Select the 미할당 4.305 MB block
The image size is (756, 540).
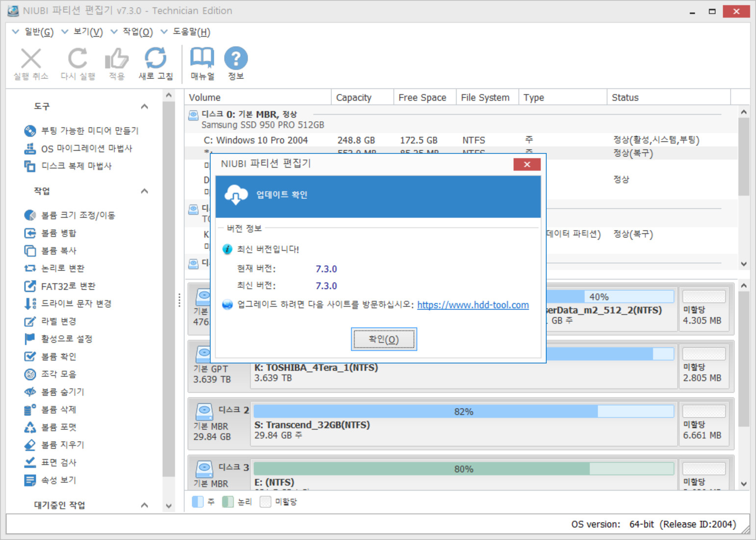tap(704, 309)
